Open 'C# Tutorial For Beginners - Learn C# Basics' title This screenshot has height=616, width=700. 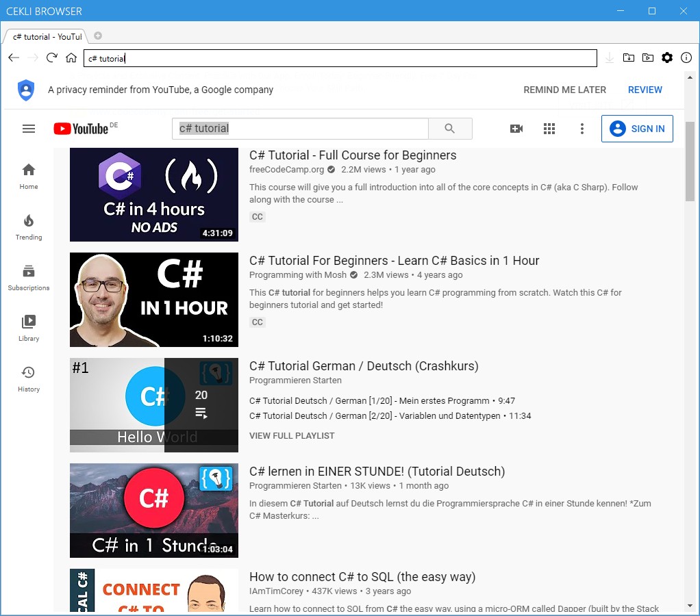click(x=395, y=261)
